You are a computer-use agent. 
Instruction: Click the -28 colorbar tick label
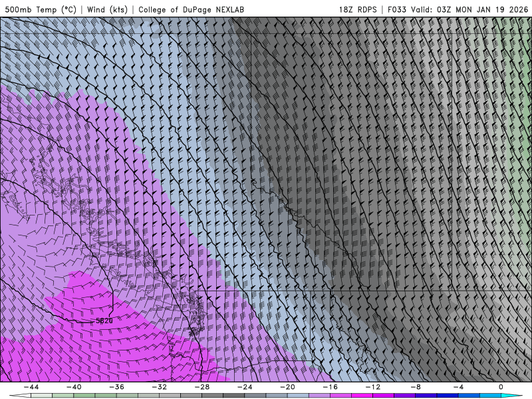tap(202, 387)
